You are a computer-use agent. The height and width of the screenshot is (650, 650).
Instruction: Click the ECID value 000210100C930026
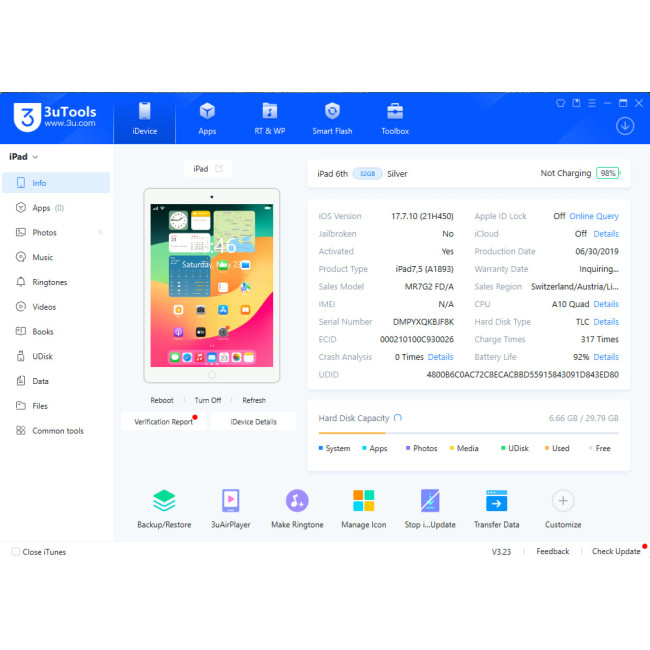click(x=417, y=340)
